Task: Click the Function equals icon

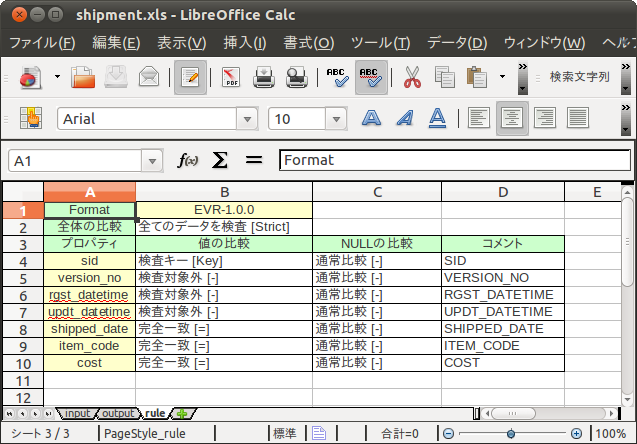Action: click(x=254, y=160)
